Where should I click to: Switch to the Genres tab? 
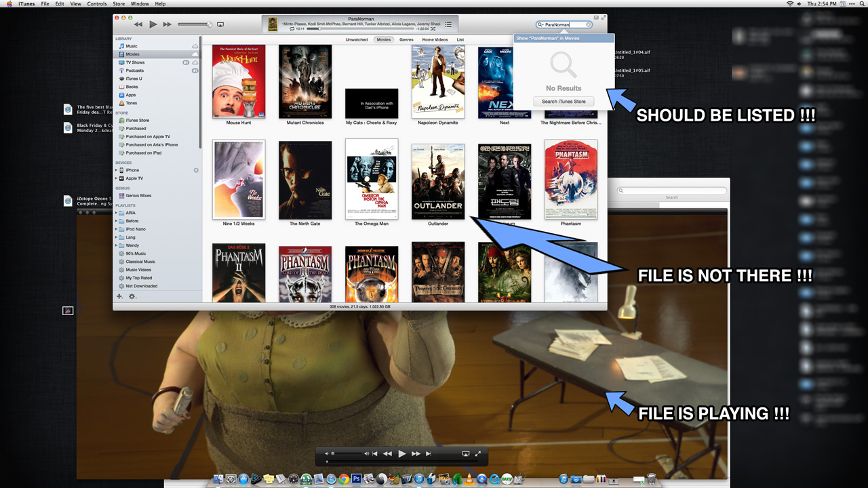coord(406,40)
